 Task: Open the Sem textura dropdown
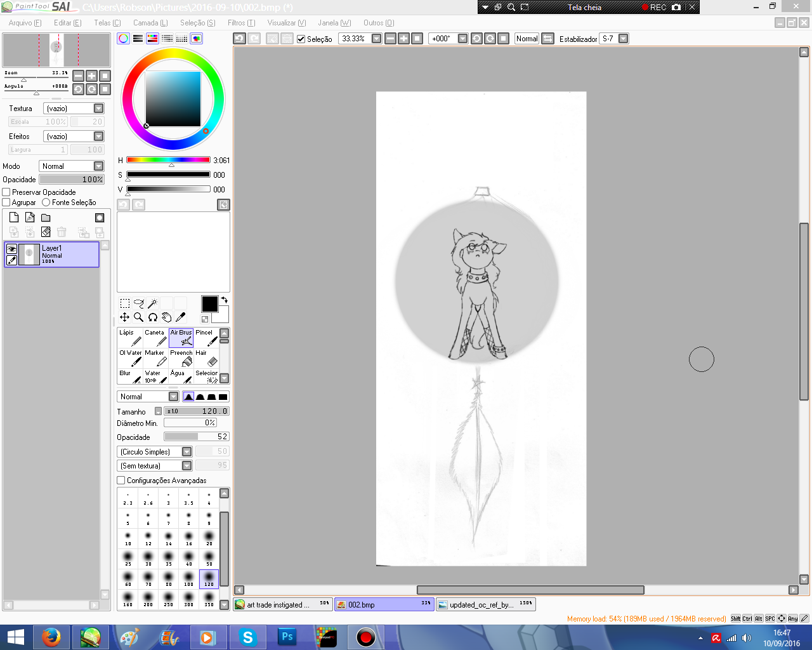[x=155, y=466]
